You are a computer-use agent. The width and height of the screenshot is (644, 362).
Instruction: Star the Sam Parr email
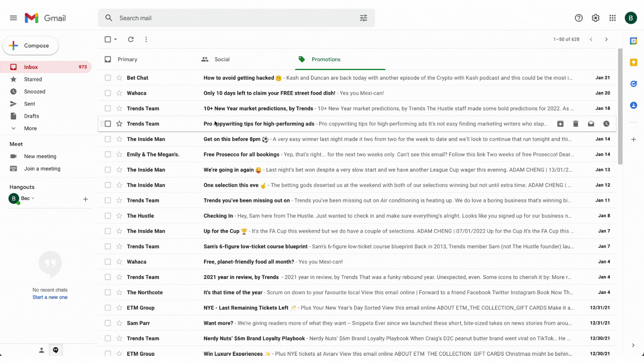tap(119, 323)
